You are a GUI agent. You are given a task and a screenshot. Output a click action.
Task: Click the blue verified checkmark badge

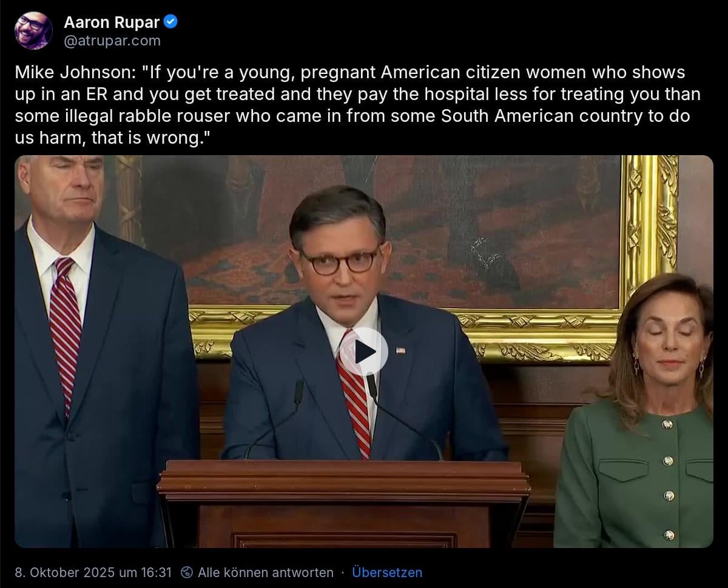pyautogui.click(x=171, y=22)
